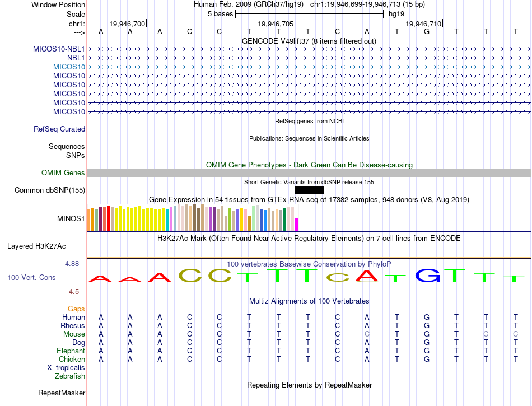The width and height of the screenshot is (532, 406).
Task: Click the SNPs track label
Action: coord(76,155)
